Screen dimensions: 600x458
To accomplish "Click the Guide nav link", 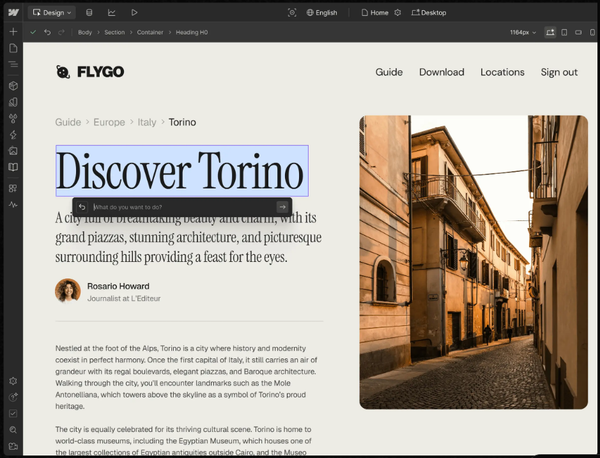I will (x=389, y=72).
